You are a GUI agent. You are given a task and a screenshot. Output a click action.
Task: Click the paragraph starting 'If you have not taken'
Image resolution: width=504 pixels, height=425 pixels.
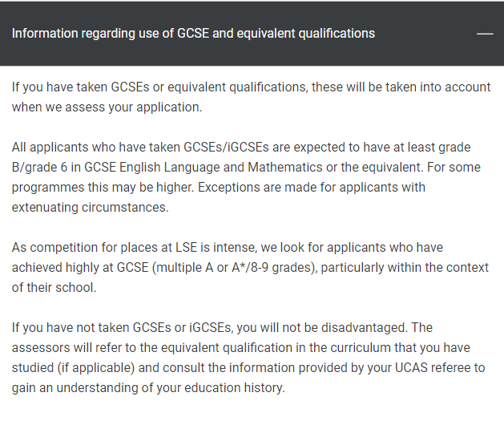248,358
